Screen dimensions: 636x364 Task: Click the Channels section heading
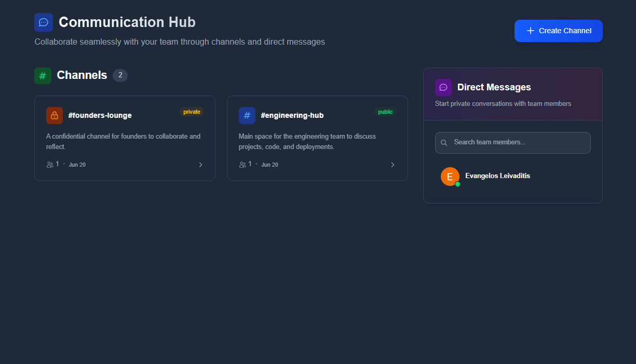[82, 75]
